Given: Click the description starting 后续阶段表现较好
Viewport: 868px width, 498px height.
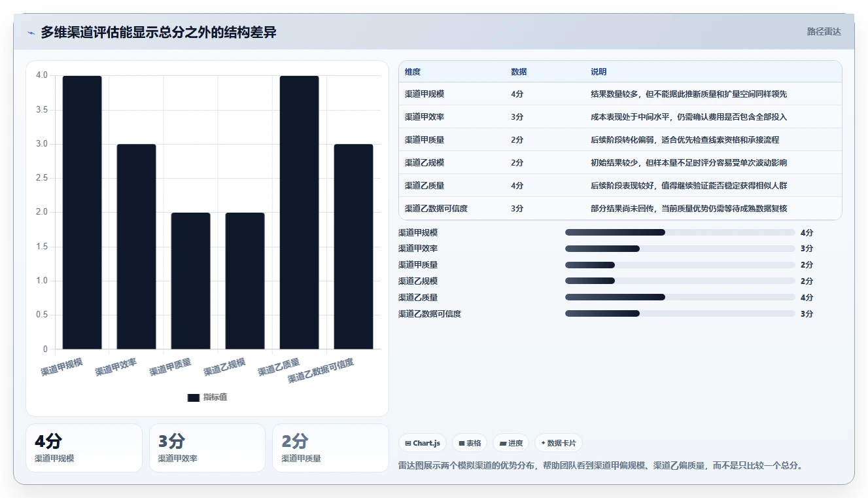Looking at the screenshot, I should pyautogui.click(x=689, y=186).
